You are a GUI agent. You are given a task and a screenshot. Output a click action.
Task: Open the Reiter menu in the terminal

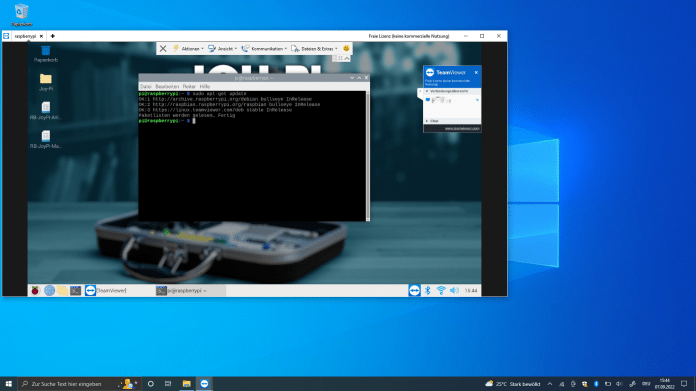[189, 87]
